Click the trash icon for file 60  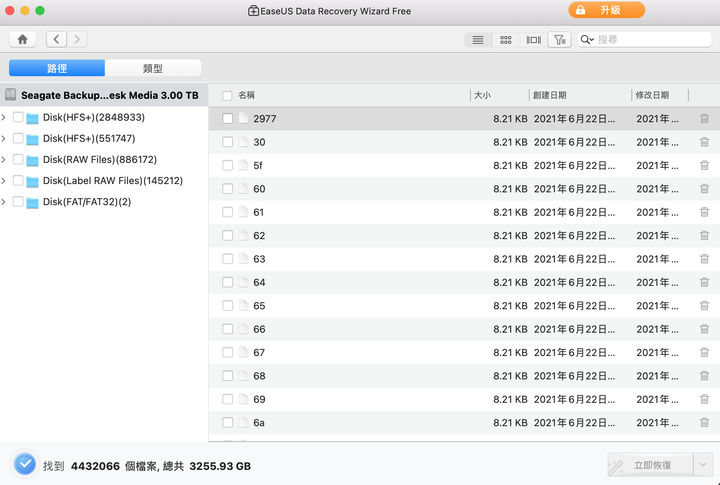coord(704,189)
